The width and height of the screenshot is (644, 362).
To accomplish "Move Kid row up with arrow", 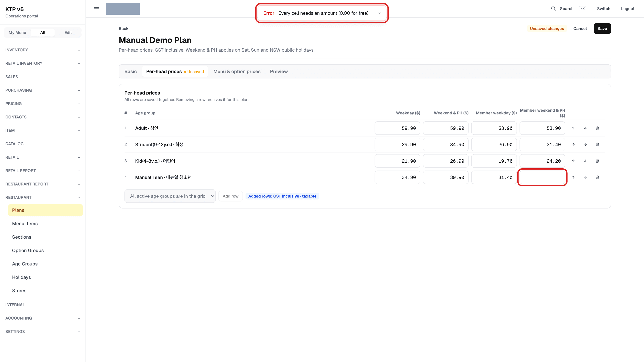I will click(x=573, y=161).
